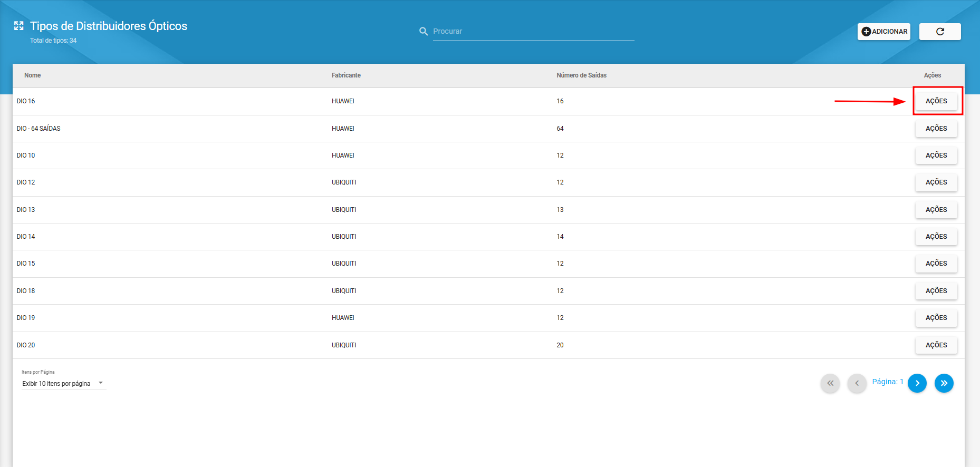Open the items-per-page dropdown
This screenshot has width=980, height=467.
(64, 384)
